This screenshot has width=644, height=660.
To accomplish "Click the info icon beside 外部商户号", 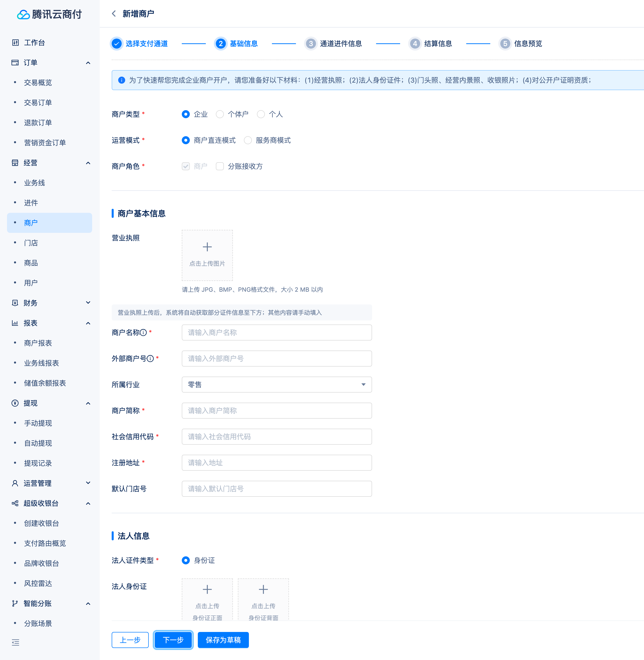I will coord(150,359).
